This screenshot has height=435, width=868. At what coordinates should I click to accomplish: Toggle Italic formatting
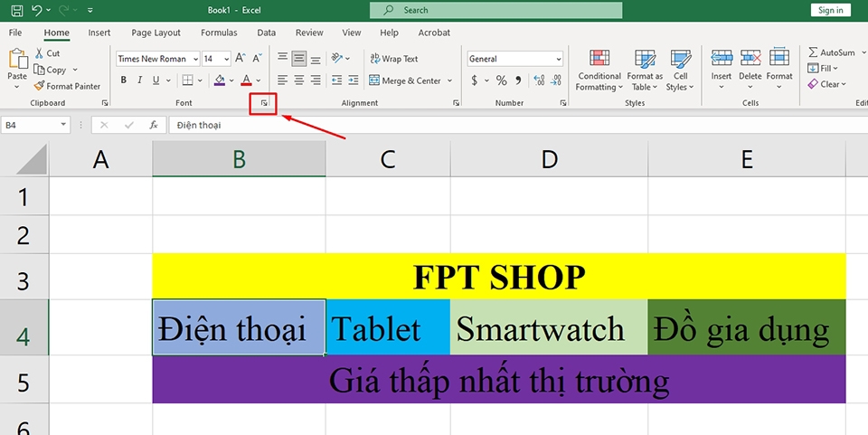139,80
